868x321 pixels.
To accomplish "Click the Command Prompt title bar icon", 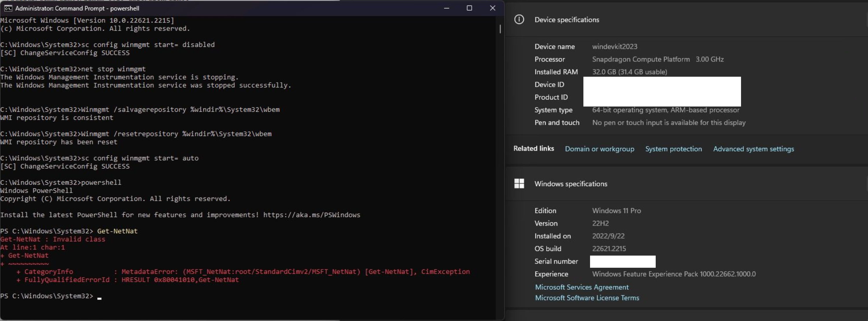I will coord(8,8).
